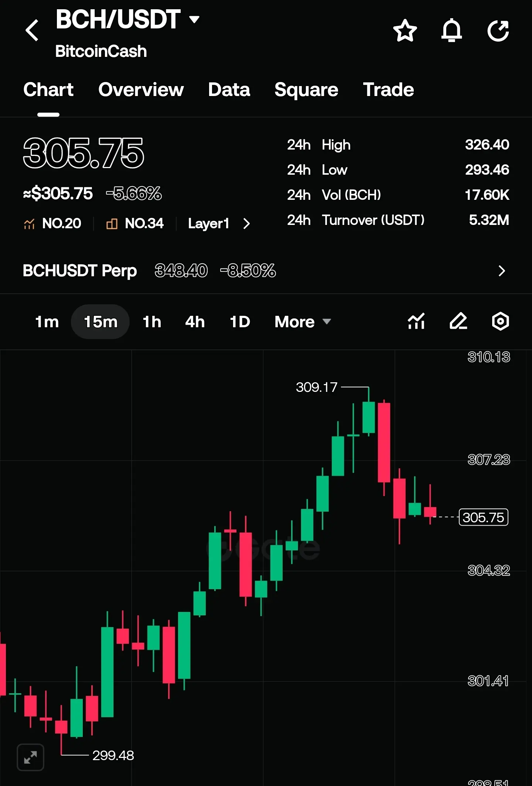Select the 4h timeframe
Viewport: 532px width, 786px height.
[195, 322]
